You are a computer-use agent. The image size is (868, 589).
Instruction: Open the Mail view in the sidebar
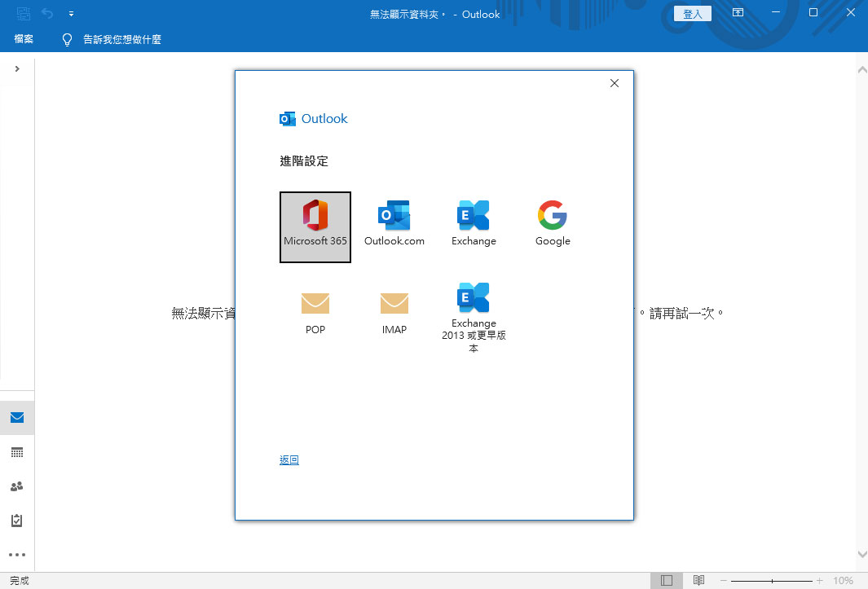click(x=17, y=417)
